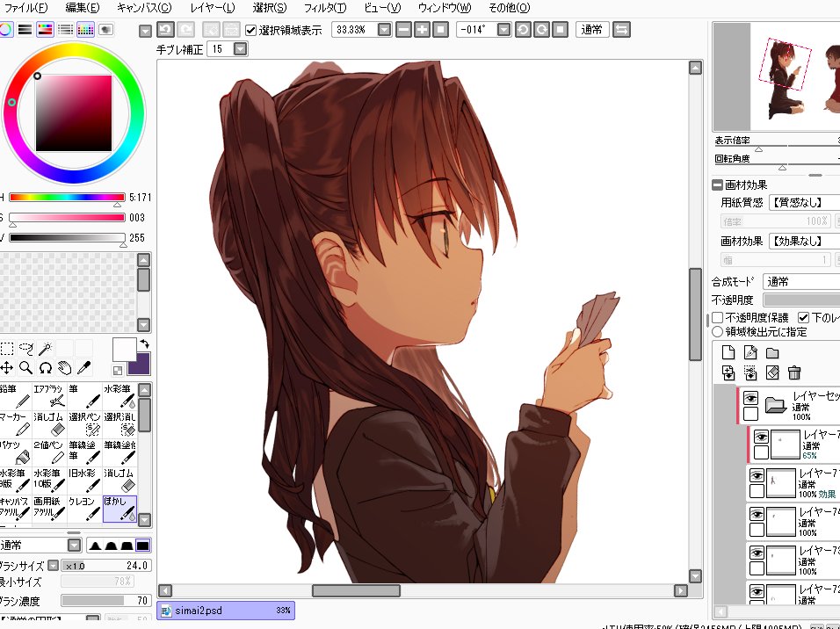Viewport: 840px width, 629px height.
Task: Open the 合成モード blend mode dropdown
Action: point(801,282)
